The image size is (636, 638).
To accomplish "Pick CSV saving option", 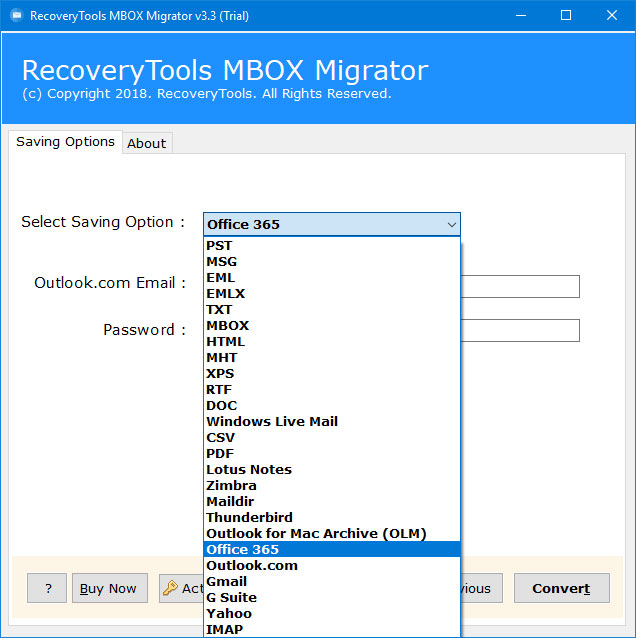I will (x=332, y=438).
